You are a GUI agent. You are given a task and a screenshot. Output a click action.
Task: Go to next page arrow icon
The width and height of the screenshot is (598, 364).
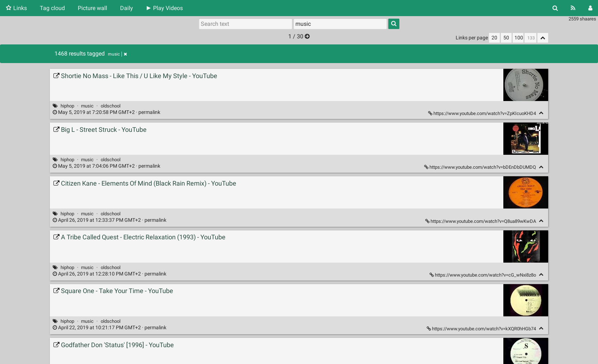[x=307, y=37]
